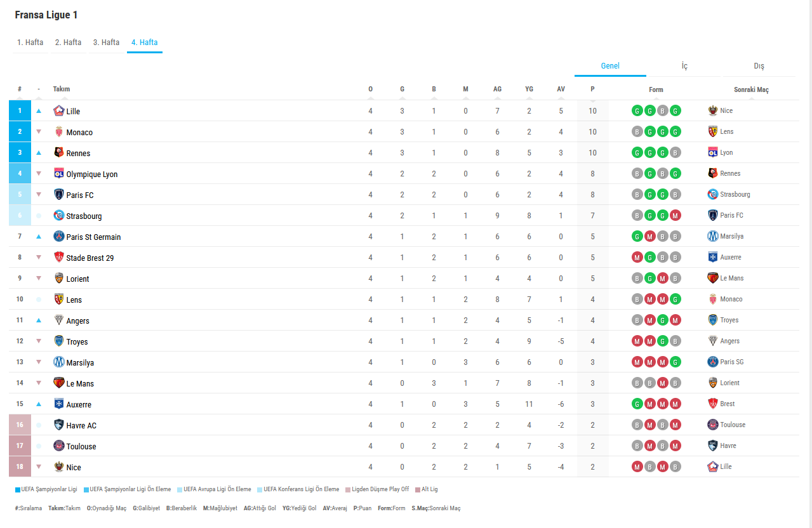Click Strasbourg in Paris FC's next match

click(735, 194)
